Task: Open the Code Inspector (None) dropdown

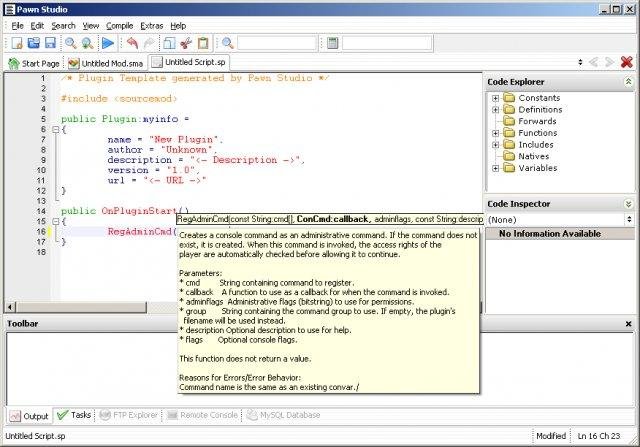Action: (628, 219)
